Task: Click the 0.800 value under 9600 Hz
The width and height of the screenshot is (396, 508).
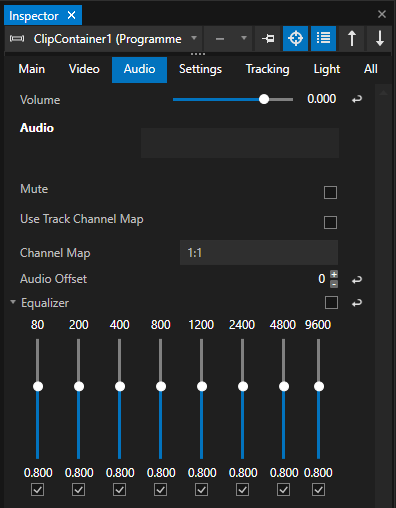Action: click(318, 473)
